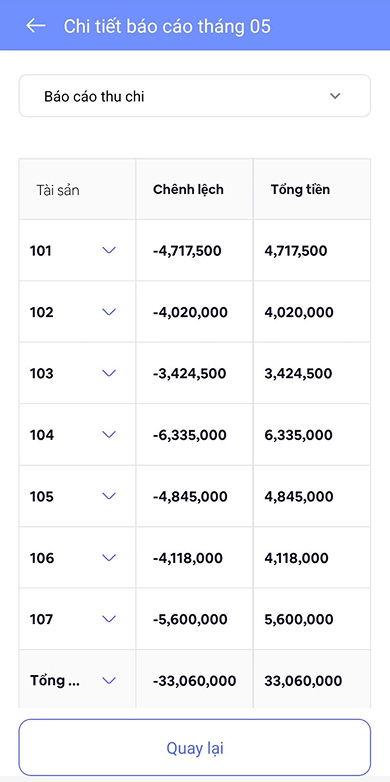
Task: Expand asset 106 row chevron
Action: (x=109, y=558)
